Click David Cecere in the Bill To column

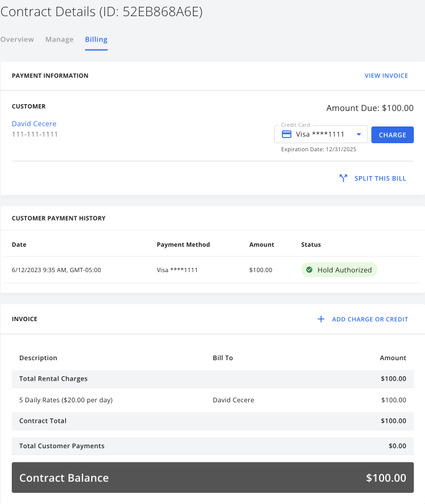[233, 400]
